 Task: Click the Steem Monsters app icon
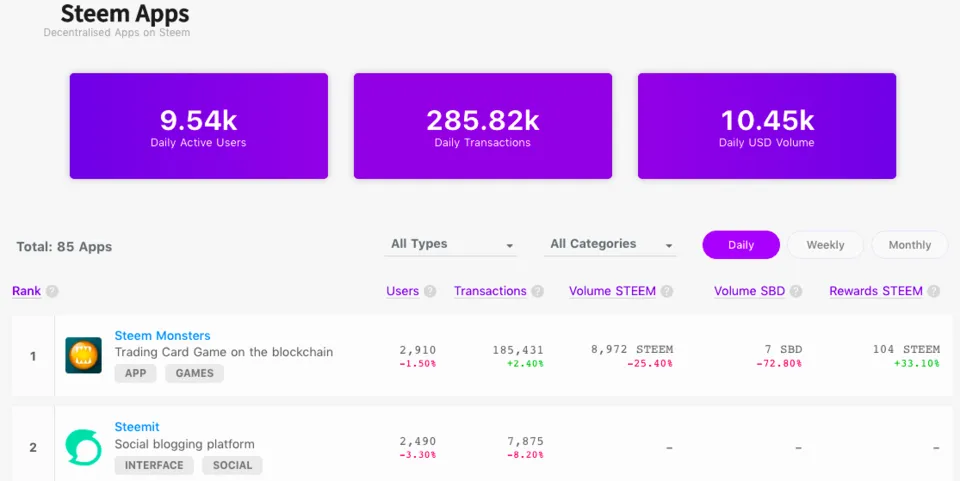pyautogui.click(x=83, y=355)
